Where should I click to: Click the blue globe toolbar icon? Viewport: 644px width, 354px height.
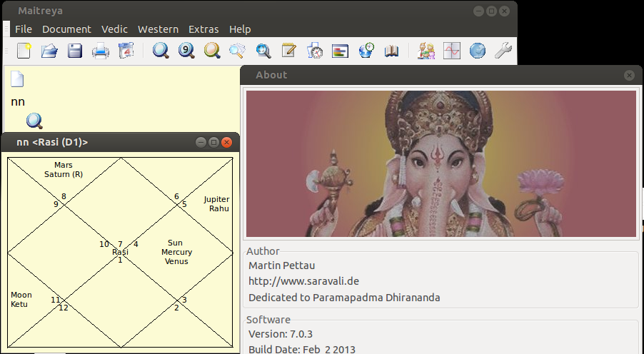point(477,51)
